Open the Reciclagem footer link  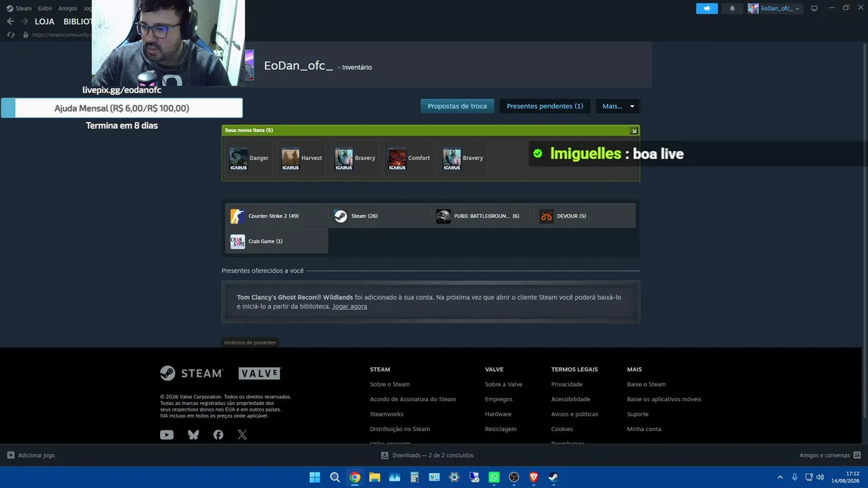pyautogui.click(x=500, y=429)
